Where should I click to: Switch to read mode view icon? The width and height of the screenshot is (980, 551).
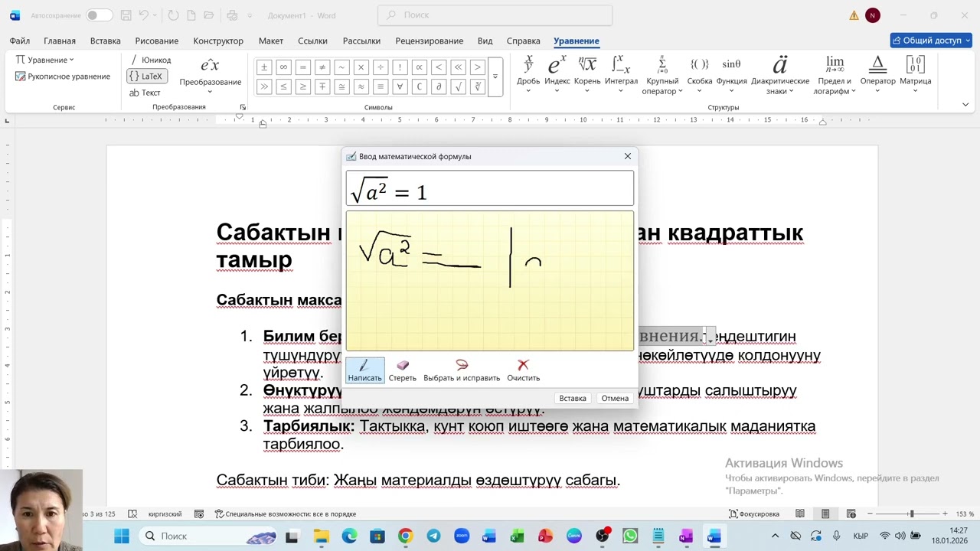800,514
